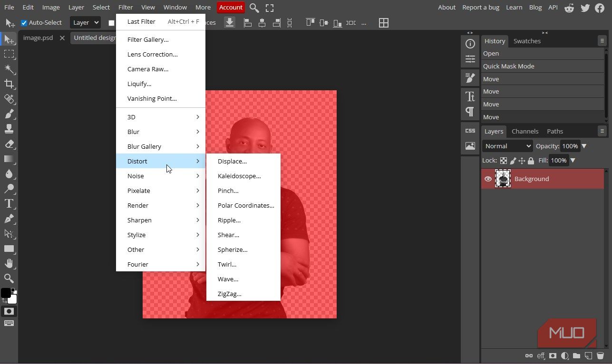
Task: Switch to the Eraser tool
Action: (9, 144)
